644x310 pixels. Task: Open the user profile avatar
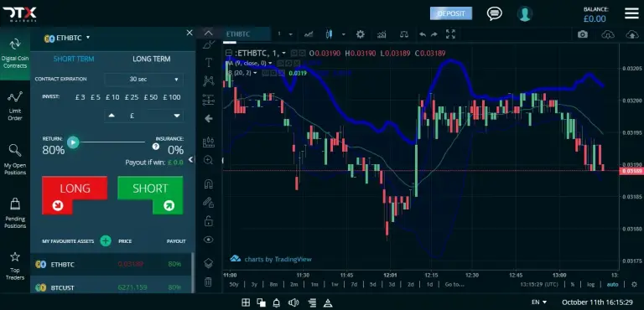(x=524, y=13)
